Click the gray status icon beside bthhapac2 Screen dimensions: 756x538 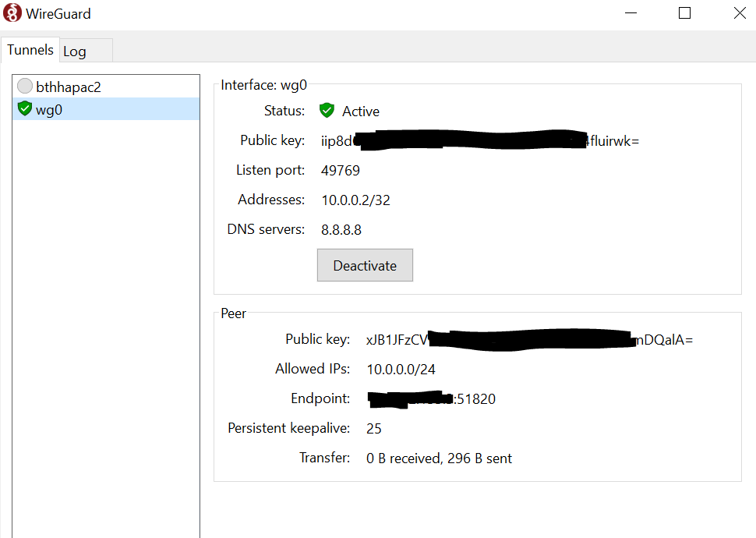pos(25,87)
